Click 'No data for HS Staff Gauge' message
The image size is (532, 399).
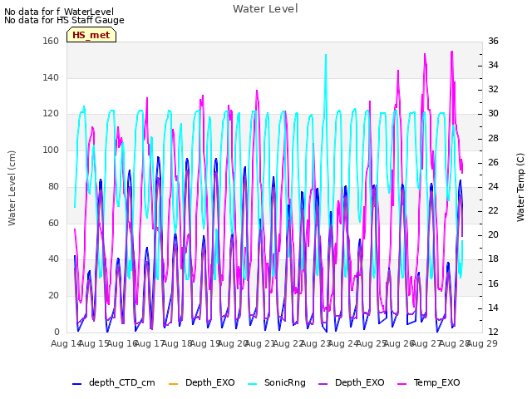(x=64, y=20)
